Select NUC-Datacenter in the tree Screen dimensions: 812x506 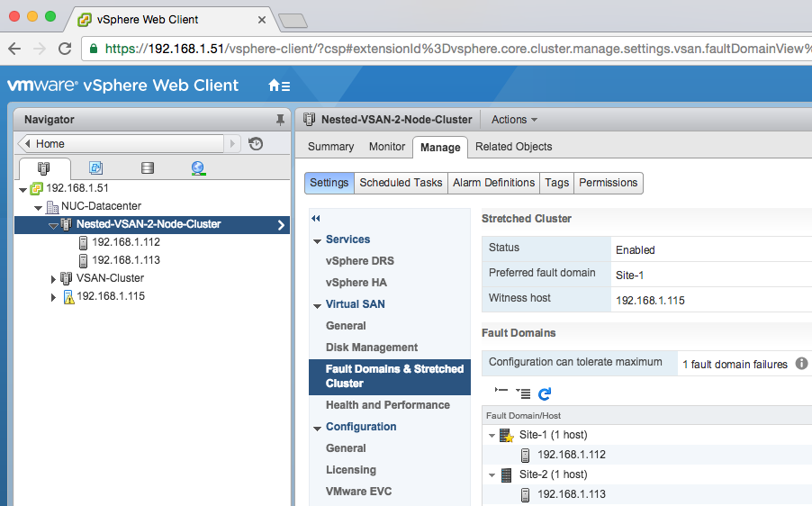(x=101, y=206)
